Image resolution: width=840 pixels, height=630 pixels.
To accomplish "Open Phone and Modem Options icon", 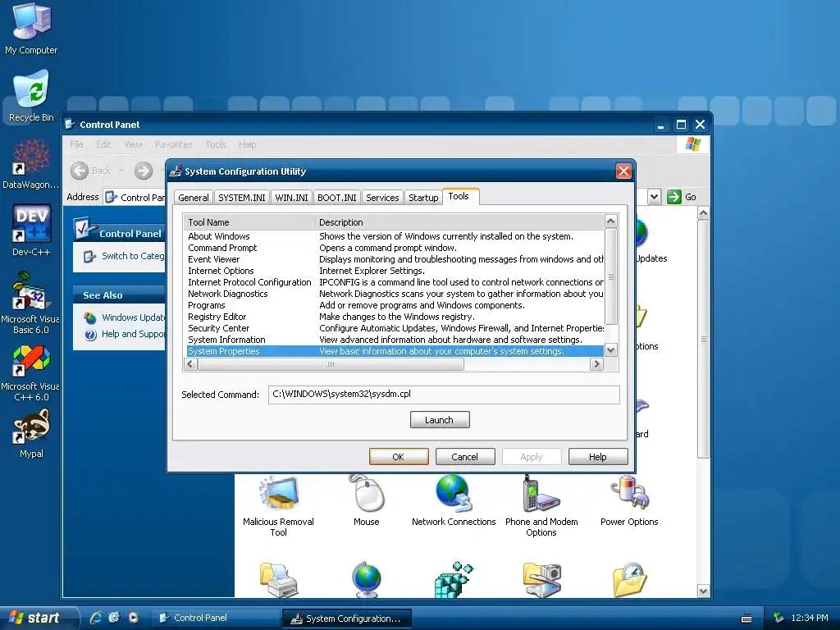I will click(x=541, y=505).
